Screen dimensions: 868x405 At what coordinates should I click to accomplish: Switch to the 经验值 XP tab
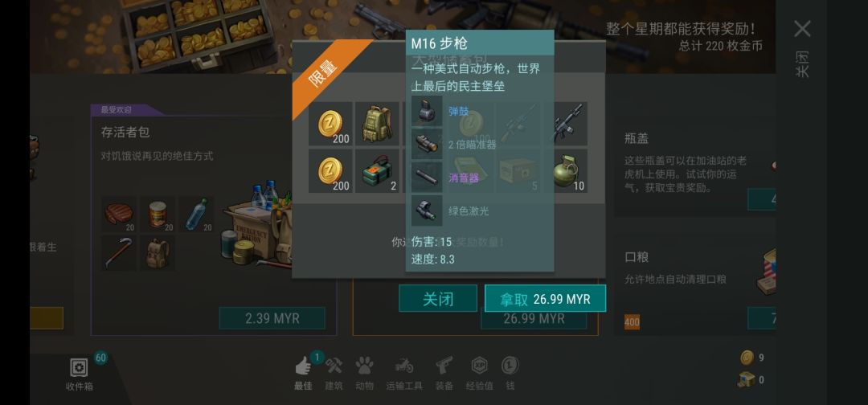479,371
